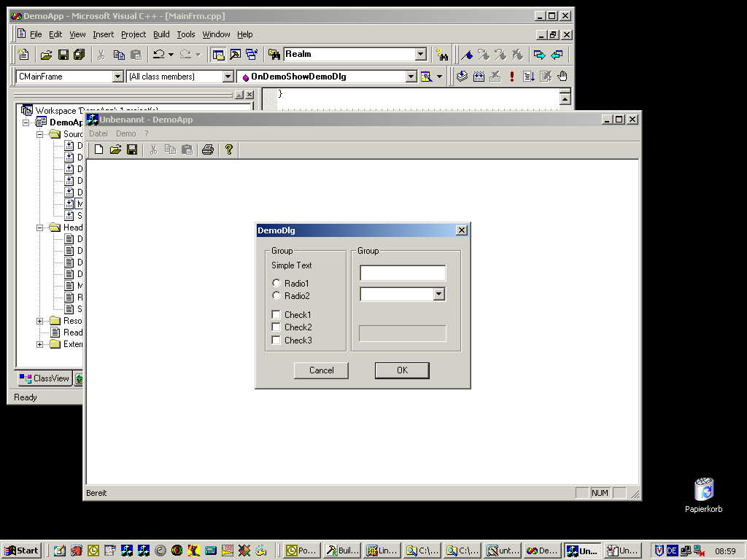Click the Execute Program red exclamation icon

point(512,77)
